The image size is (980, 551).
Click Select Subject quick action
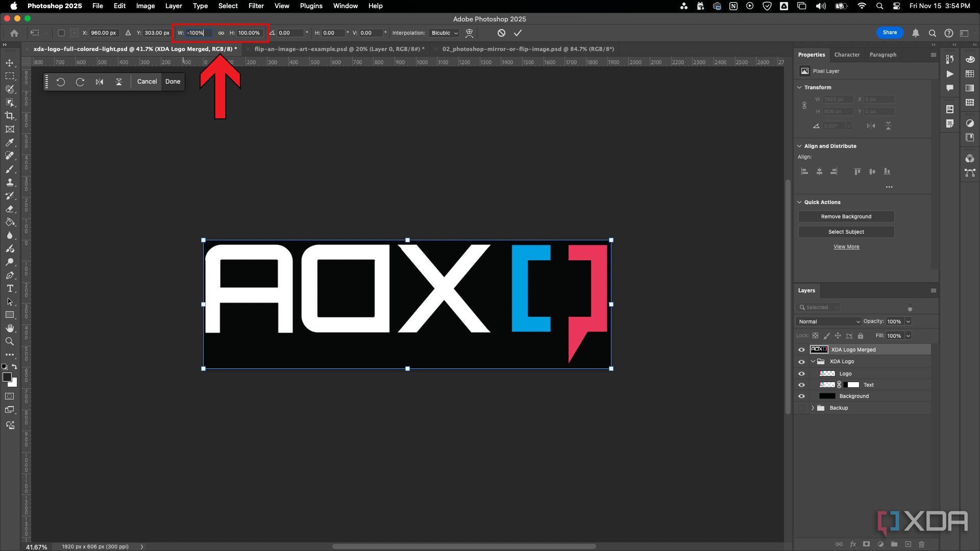846,232
